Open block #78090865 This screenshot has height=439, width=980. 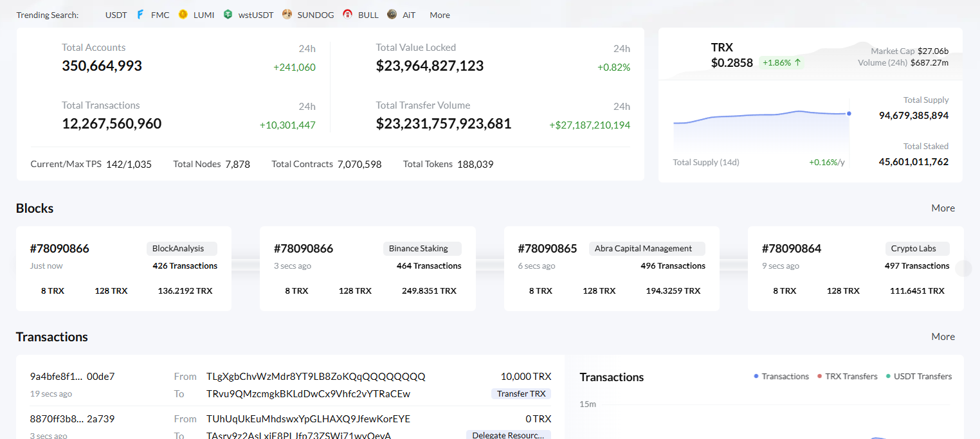(547, 249)
